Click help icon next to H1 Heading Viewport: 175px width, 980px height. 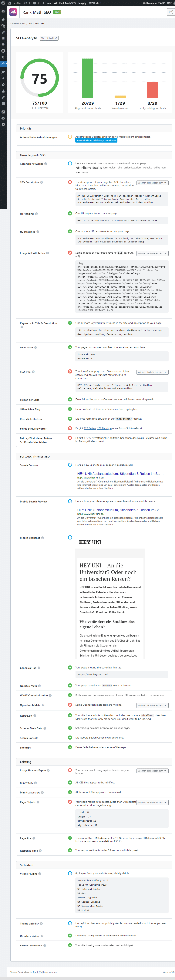(x=36, y=214)
